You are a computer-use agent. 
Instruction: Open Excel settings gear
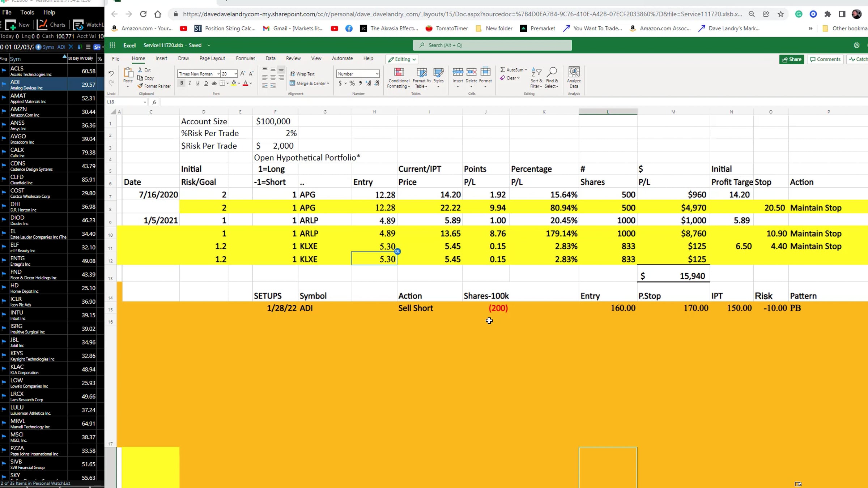point(856,45)
